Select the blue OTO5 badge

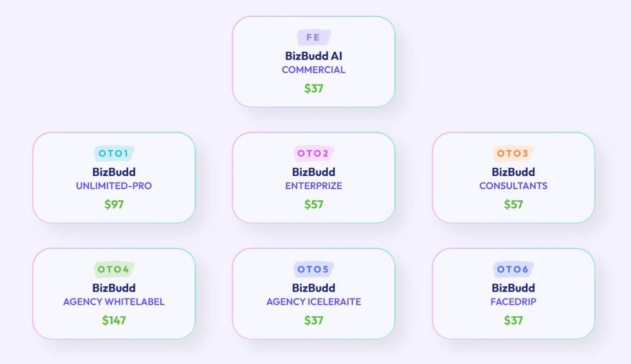314,269
